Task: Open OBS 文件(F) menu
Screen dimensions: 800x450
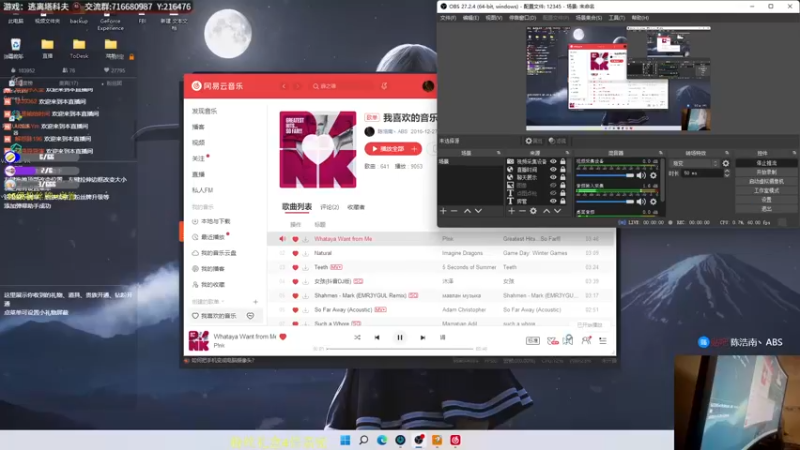Action: coord(448,18)
